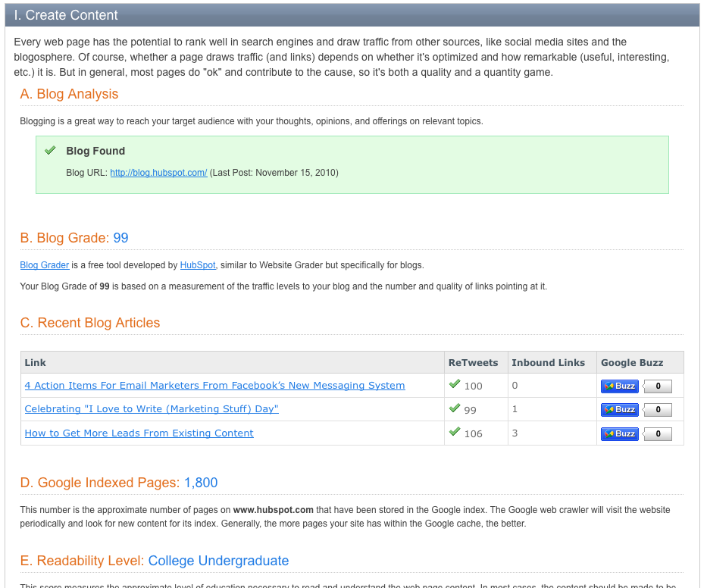Screen dimensions: 707x588
Task: Click Buzz button for Facebook Messaging article
Action: [620, 386]
